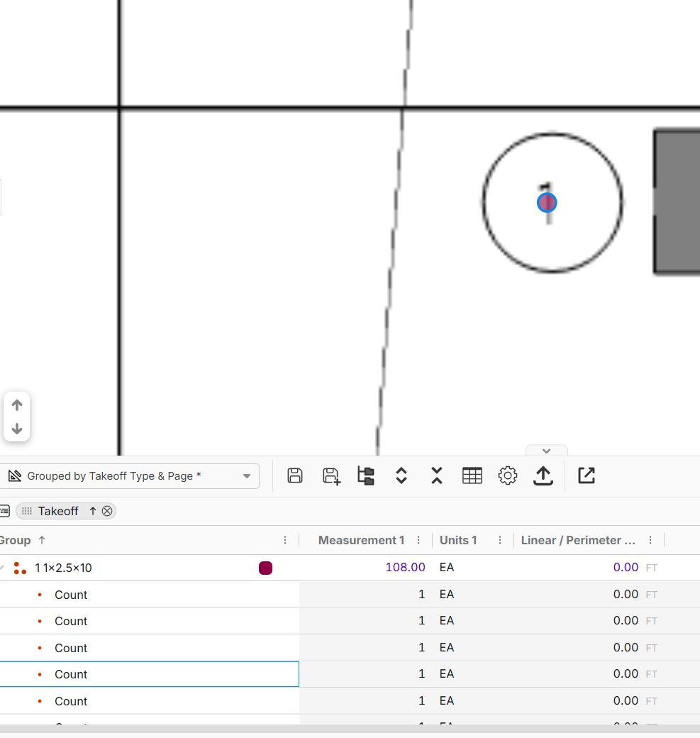This screenshot has width=700, height=738.
Task: Collapse the 1 1×2.5×10 group row
Action: click(2, 568)
